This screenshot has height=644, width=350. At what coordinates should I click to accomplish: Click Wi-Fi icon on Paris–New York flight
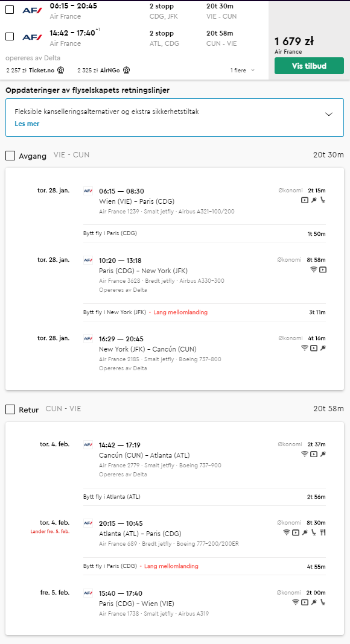(313, 270)
